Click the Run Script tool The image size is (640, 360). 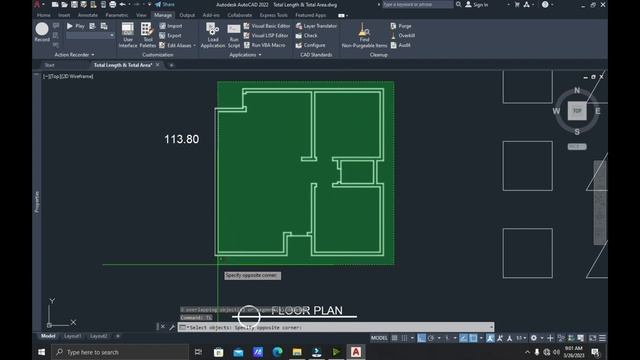[234, 35]
